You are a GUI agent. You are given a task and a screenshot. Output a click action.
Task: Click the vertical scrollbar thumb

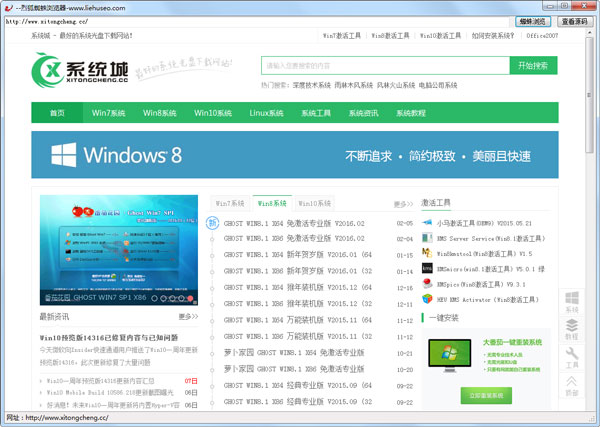(589, 95)
